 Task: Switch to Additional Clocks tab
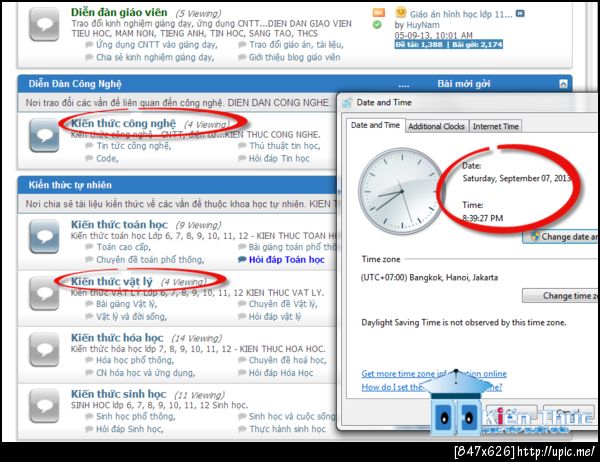click(436, 126)
